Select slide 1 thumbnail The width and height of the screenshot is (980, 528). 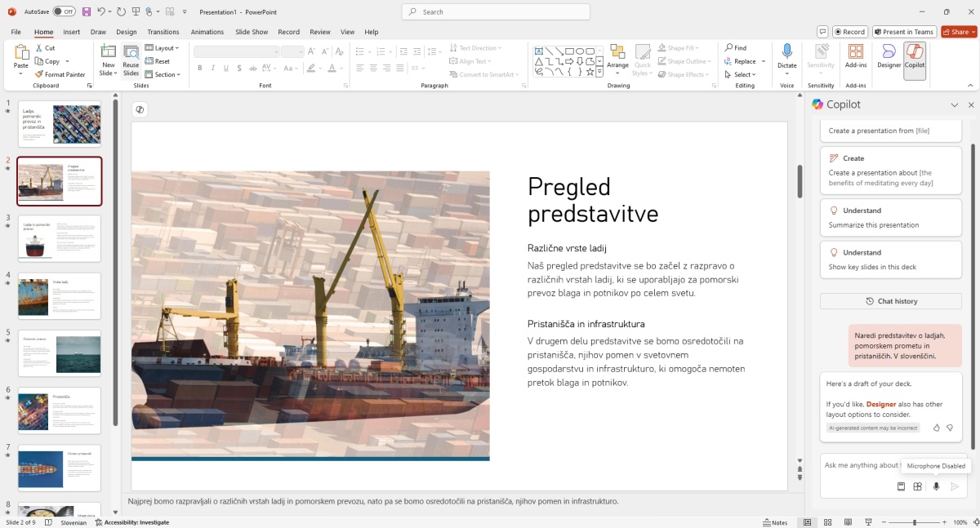[59, 124]
